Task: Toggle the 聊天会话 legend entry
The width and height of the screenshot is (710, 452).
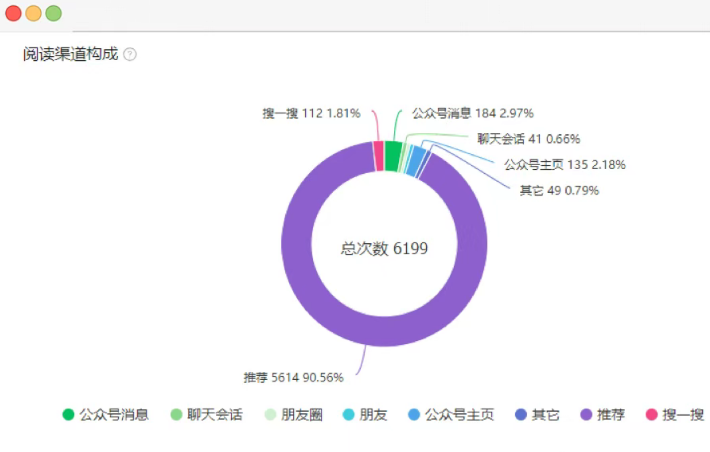Action: (x=206, y=414)
